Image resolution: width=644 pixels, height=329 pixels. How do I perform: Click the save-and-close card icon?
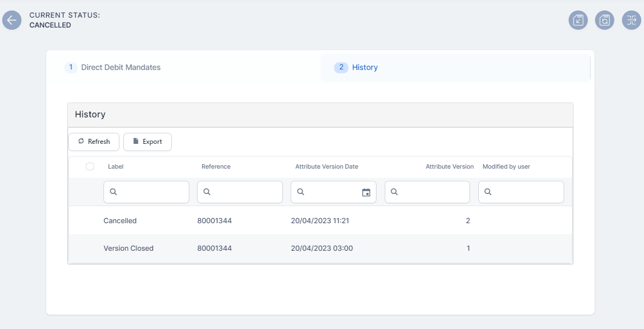pyautogui.click(x=578, y=20)
